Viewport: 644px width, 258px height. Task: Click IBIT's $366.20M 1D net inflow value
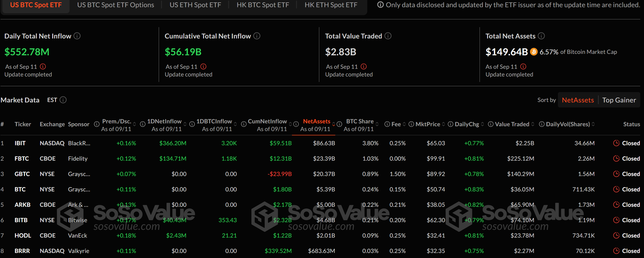[x=173, y=143]
